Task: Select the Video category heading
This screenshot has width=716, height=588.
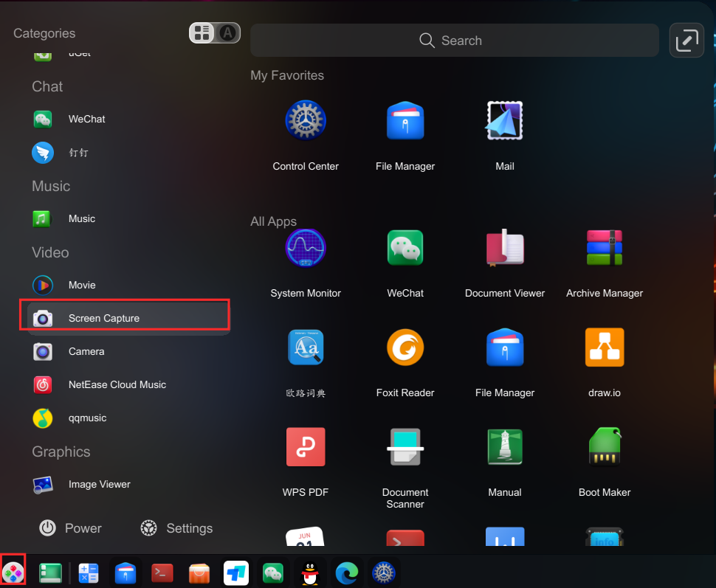Action: 50,252
